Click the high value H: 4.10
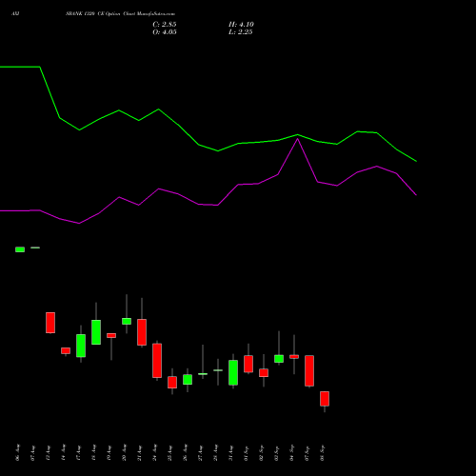 point(241,25)
